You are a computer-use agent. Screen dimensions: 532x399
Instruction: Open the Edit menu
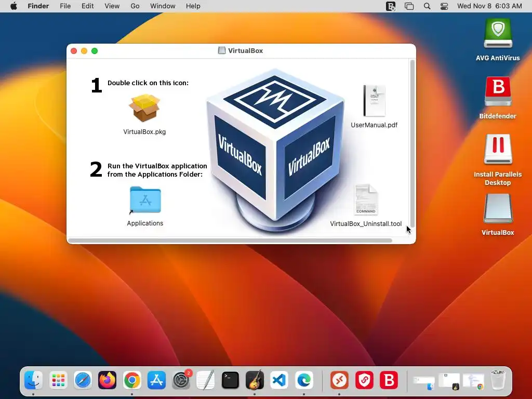coord(87,6)
